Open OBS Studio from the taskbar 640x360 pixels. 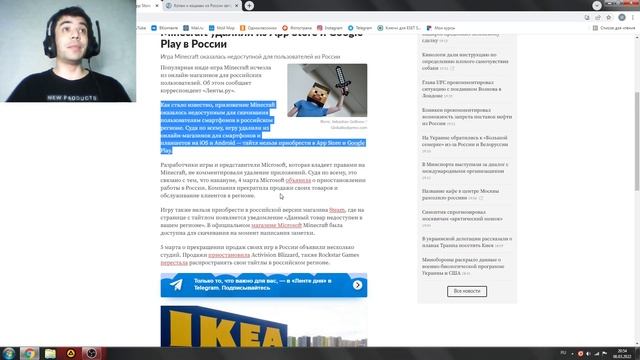(91, 353)
